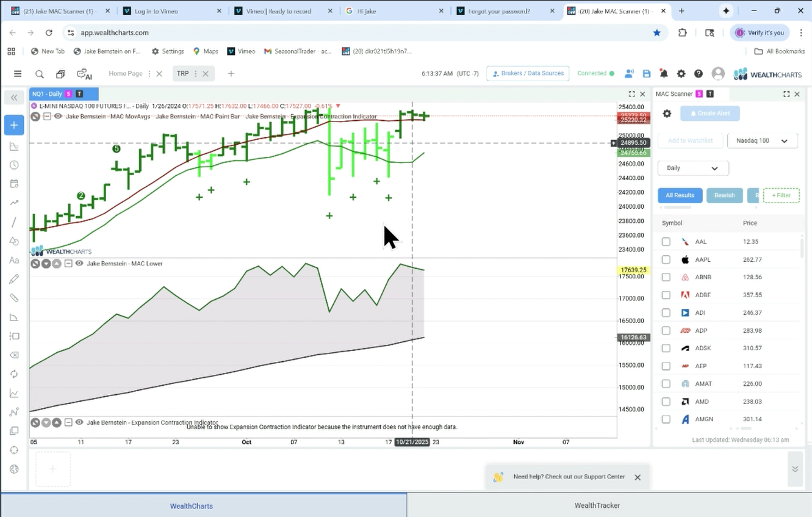Click the Add to Watchlist button

[690, 141]
